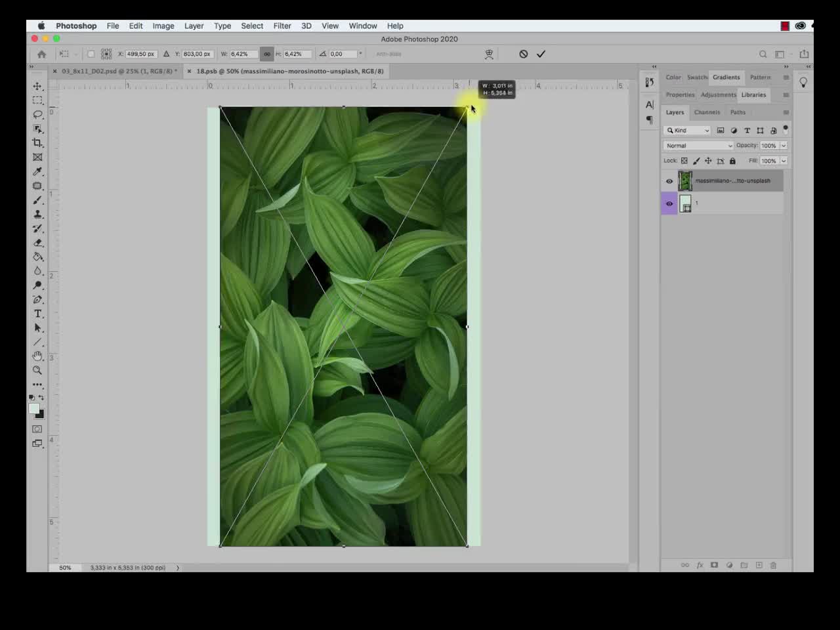The image size is (840, 630).
Task: Cancel the transform
Action: click(523, 54)
